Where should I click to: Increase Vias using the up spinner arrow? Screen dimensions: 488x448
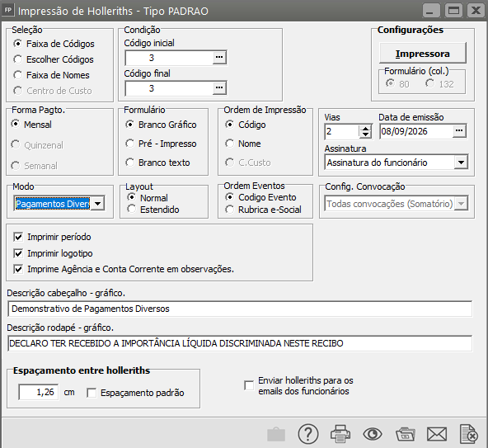pos(366,129)
